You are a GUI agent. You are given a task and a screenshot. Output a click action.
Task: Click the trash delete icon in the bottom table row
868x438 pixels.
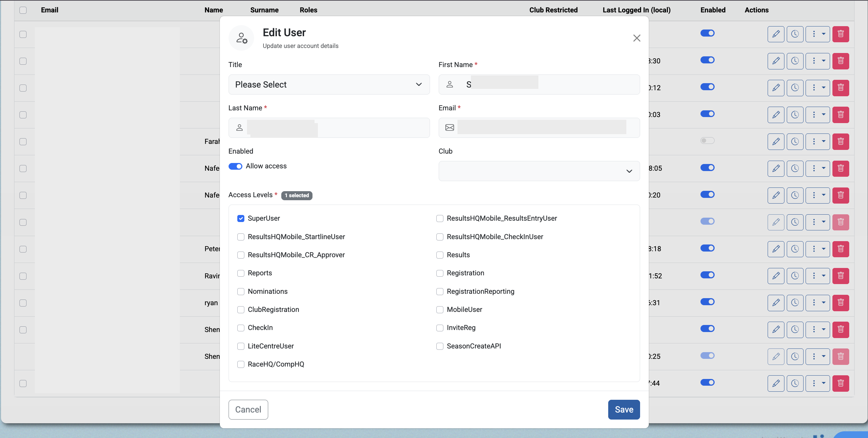click(840, 383)
